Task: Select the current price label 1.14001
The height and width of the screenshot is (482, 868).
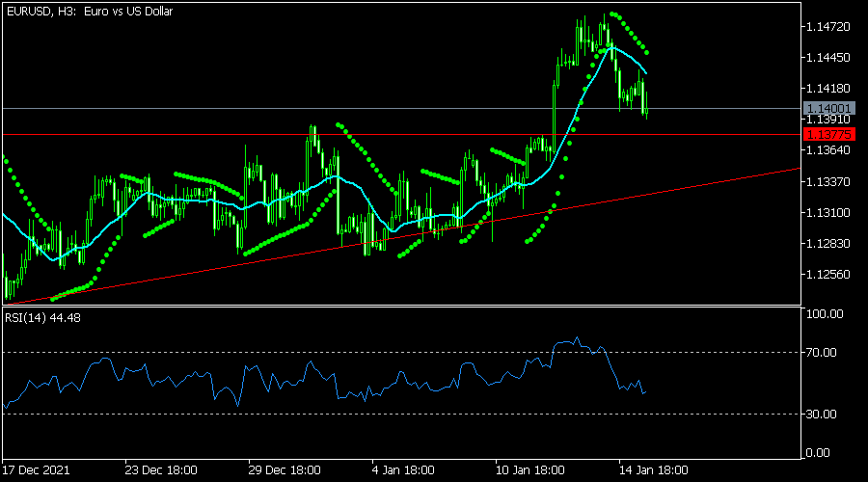Action: 828,109
